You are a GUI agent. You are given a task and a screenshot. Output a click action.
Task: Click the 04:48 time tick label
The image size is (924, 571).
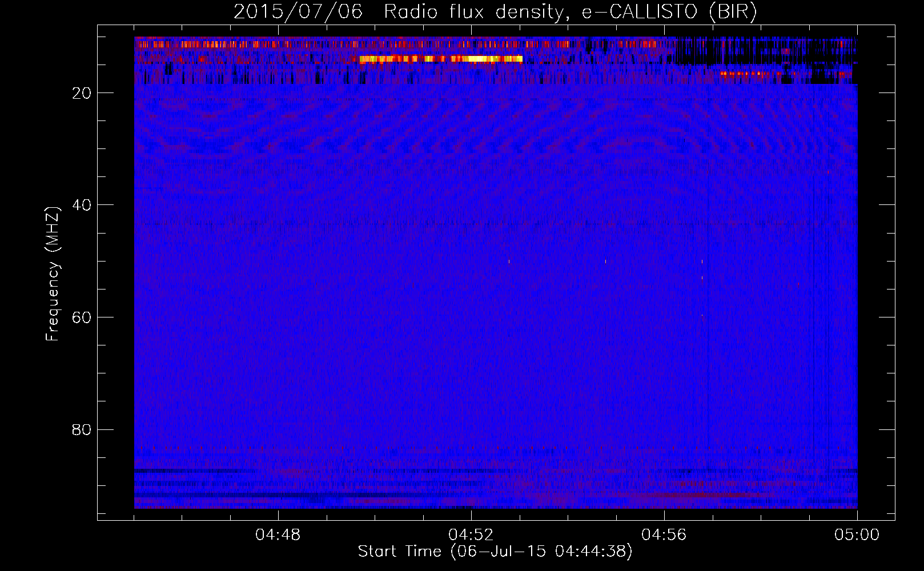pyautogui.click(x=278, y=535)
